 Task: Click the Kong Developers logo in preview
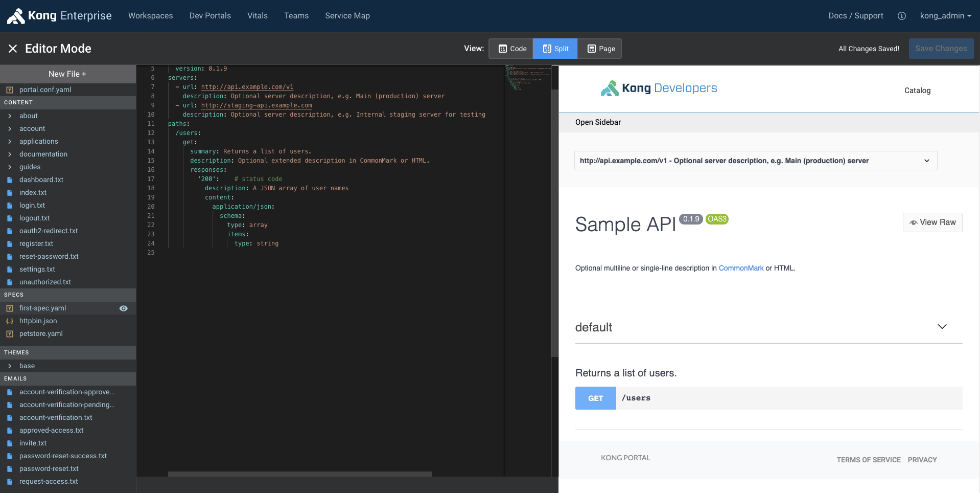coord(658,87)
